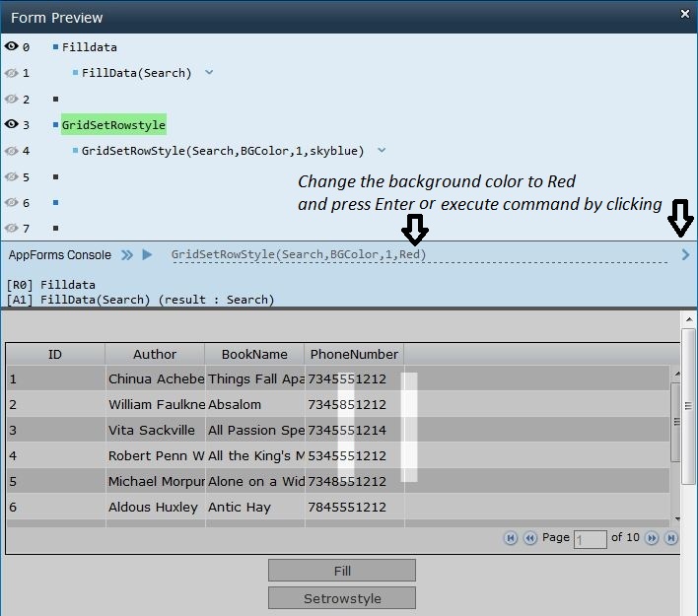Go to previous page of grid
The image size is (698, 616).
tap(529, 538)
